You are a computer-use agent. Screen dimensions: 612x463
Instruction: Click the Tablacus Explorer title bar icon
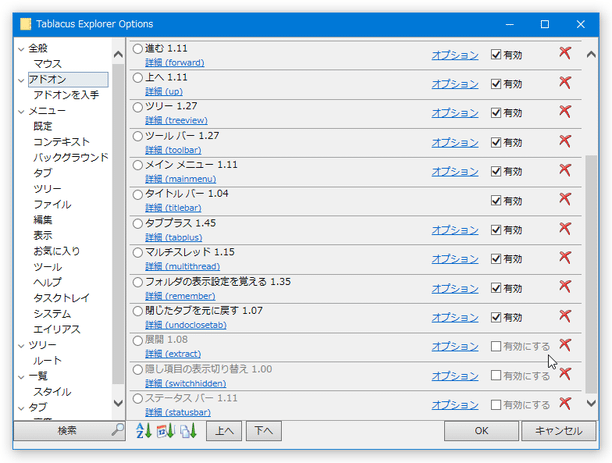coord(25,24)
